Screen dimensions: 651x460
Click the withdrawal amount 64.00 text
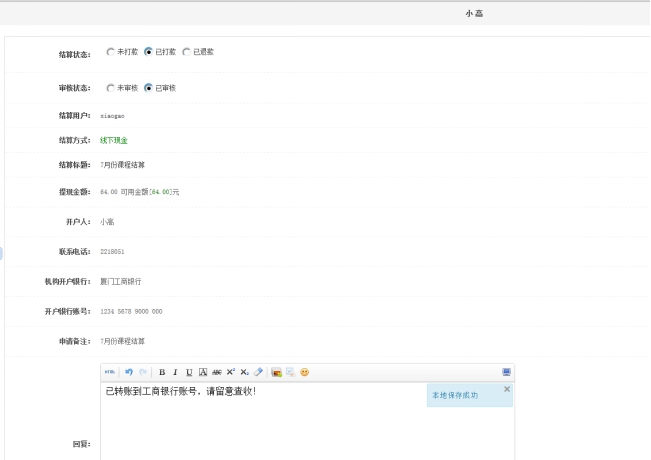coord(109,192)
